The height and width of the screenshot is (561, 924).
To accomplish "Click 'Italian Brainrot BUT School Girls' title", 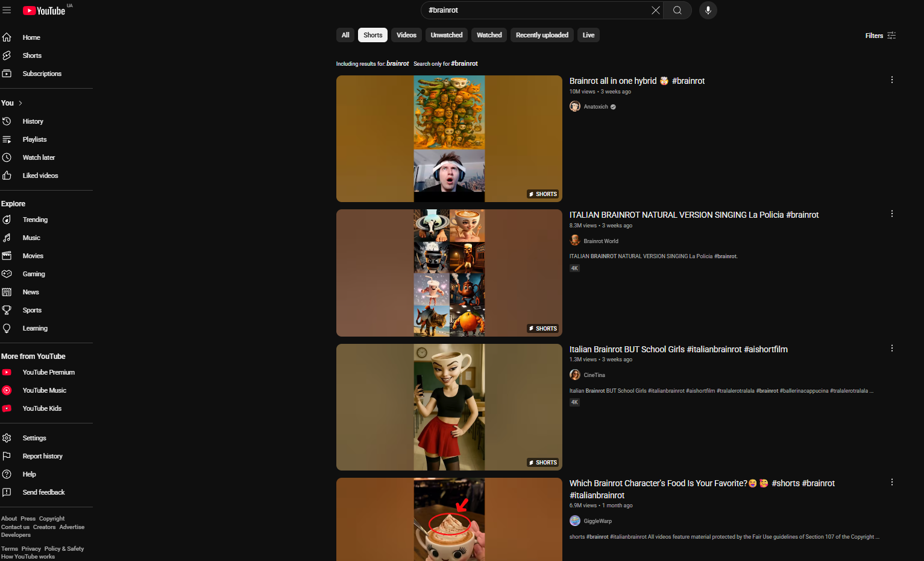I will (679, 349).
